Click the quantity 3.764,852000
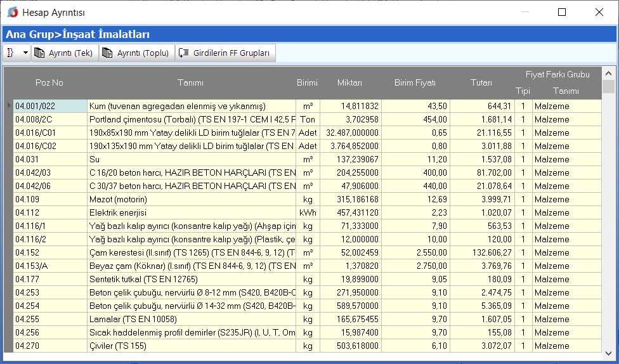Viewport: 619px width, 364px height. 351,146
